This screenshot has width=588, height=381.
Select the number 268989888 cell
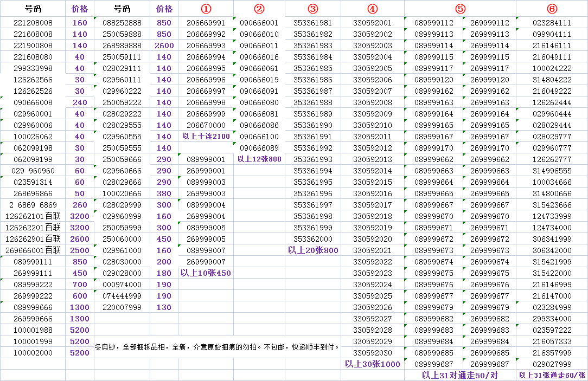pyautogui.click(x=122, y=46)
